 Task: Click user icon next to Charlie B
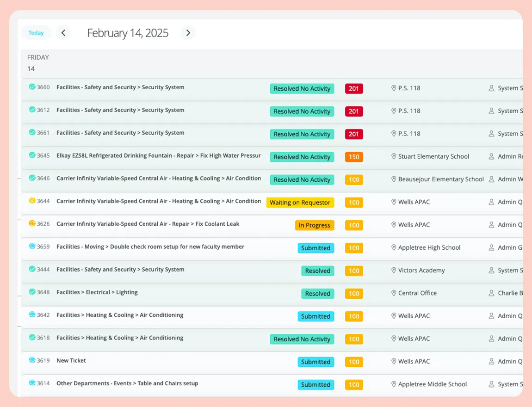(x=491, y=293)
